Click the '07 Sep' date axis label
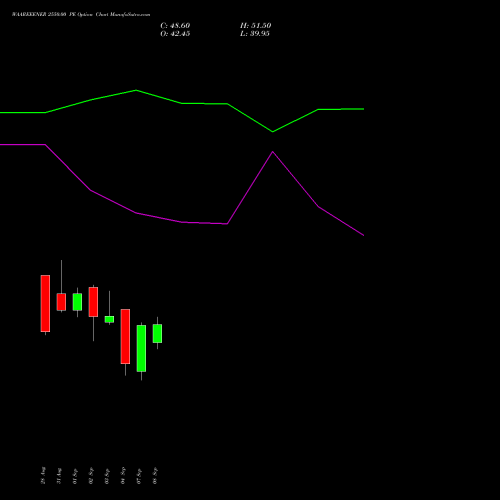The height and width of the screenshot is (500, 500). tap(139, 476)
